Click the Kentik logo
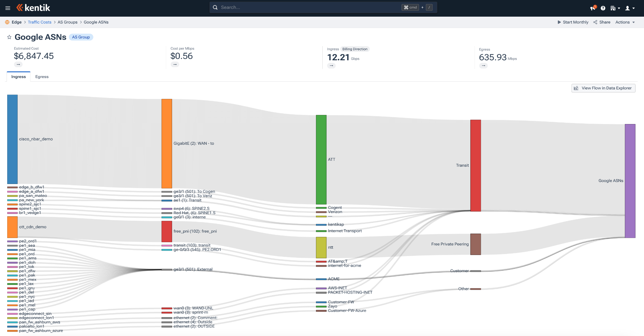The width and height of the screenshot is (644, 336). pos(33,8)
